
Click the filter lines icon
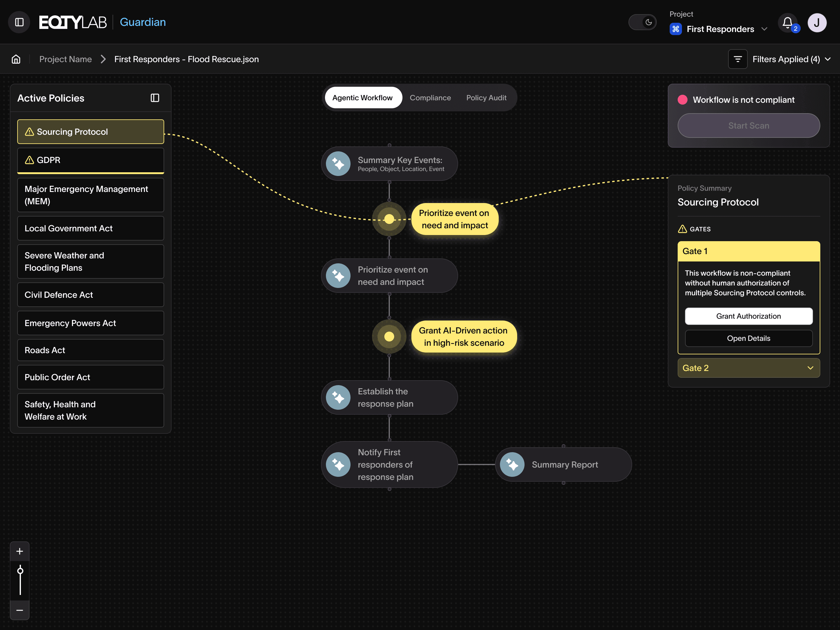pos(738,59)
